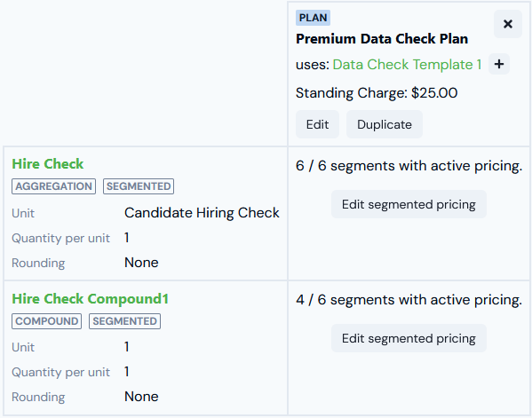
Task: Open the Hire Check metric link
Action: 47,164
